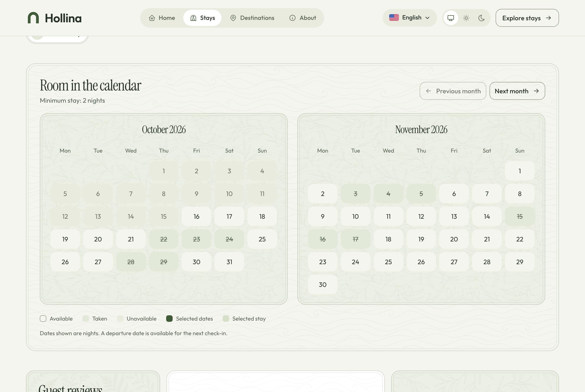The width and height of the screenshot is (585, 392).
Task: Click the left arrow icon in Previous month
Action: 428,91
